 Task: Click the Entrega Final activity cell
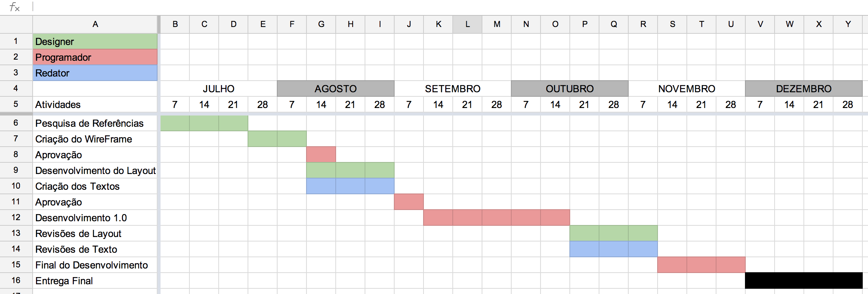tap(95, 281)
